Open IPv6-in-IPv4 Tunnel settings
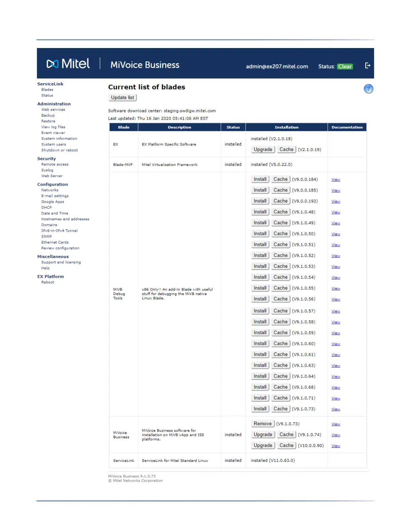 [x=59, y=231]
